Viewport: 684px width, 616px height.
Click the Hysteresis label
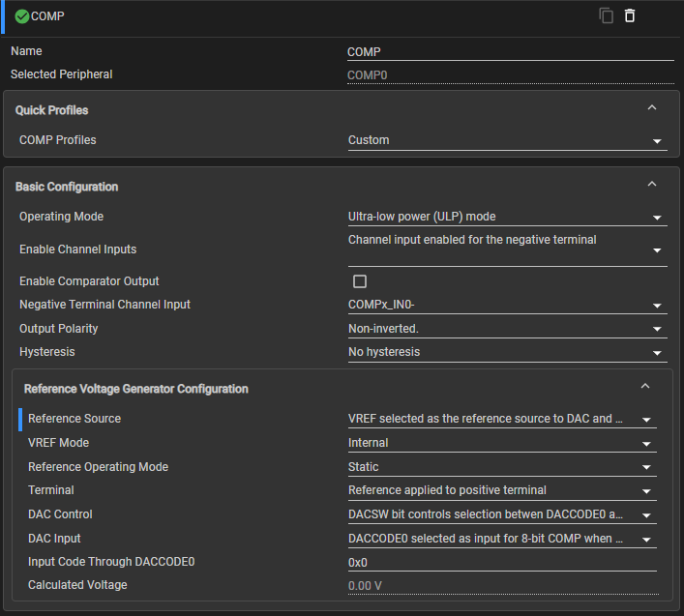point(47,352)
